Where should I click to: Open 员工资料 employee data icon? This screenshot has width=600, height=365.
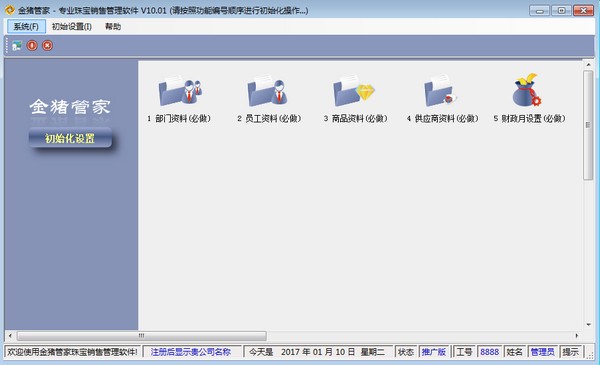coord(267,92)
